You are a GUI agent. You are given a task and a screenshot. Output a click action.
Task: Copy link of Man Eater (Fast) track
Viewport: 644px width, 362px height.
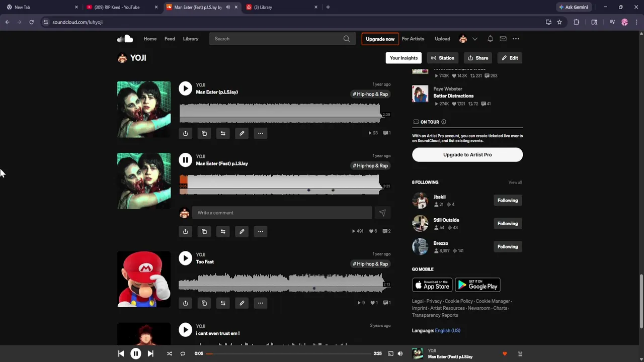click(204, 231)
